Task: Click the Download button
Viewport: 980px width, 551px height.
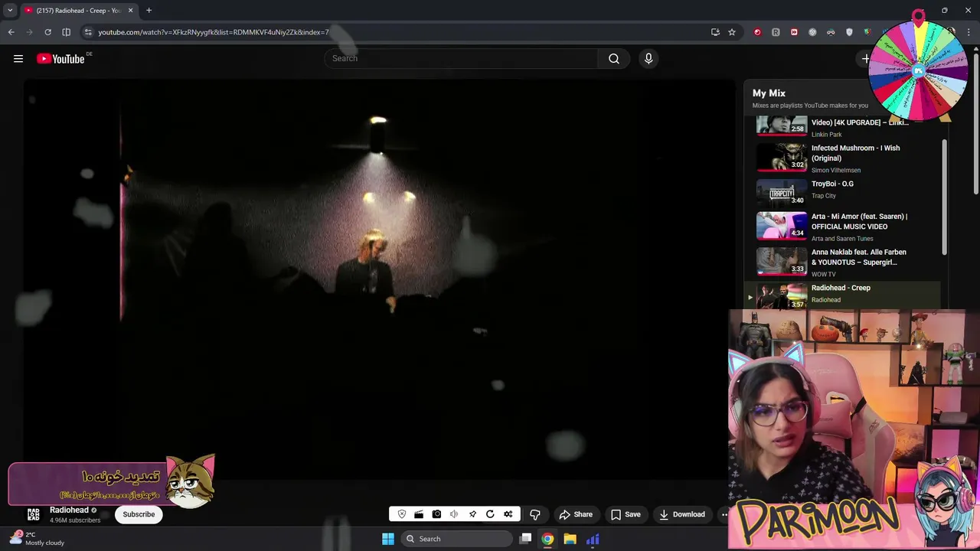Action: pos(682,514)
